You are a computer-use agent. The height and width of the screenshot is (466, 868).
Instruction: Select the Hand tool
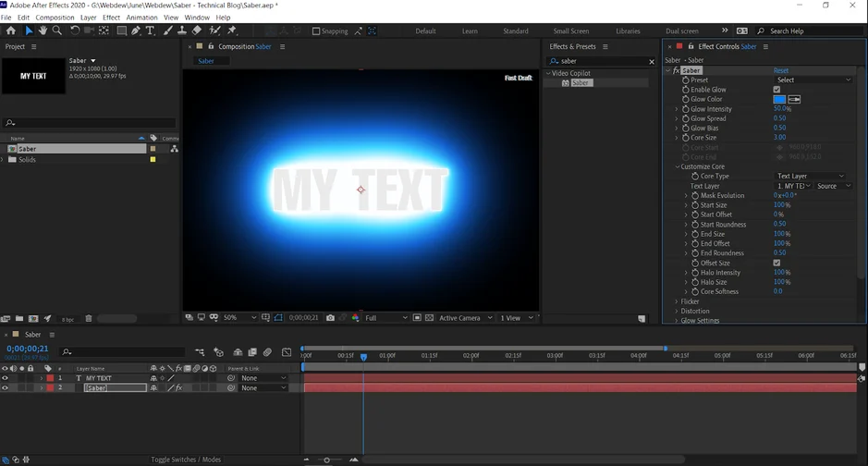[43, 31]
